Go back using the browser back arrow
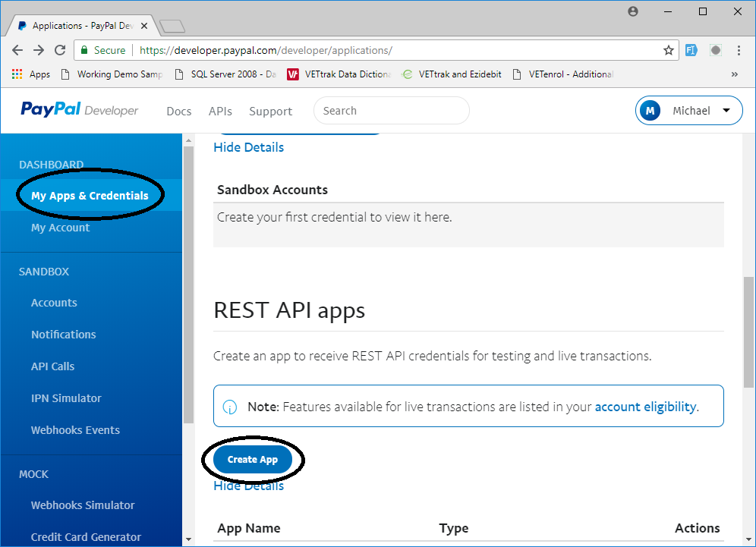The width and height of the screenshot is (756, 547). (x=17, y=50)
